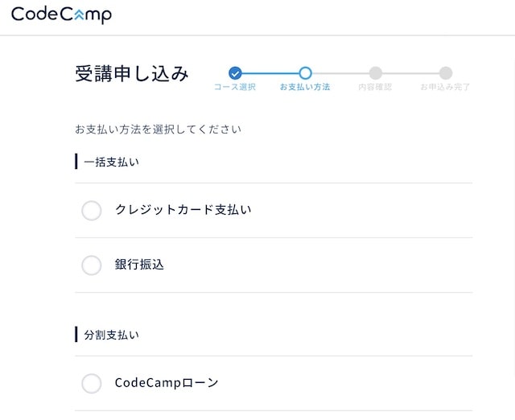The width and height of the screenshot is (515, 420).
Task: Select クレジットカード支払い radio button
Action: (x=91, y=211)
